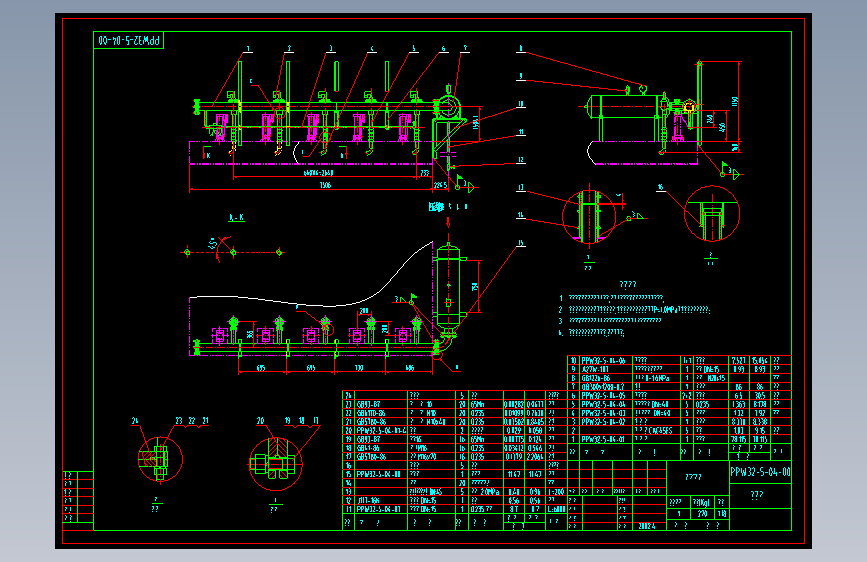867x562 pixels.
Task: Select part code PPW32-S-04-05 in row 6
Action: (603, 396)
